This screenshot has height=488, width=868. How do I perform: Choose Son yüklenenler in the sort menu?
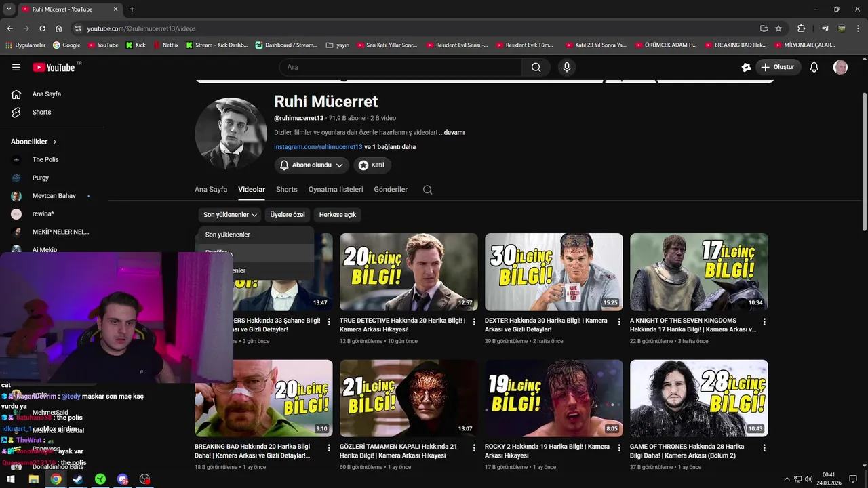[x=256, y=235]
